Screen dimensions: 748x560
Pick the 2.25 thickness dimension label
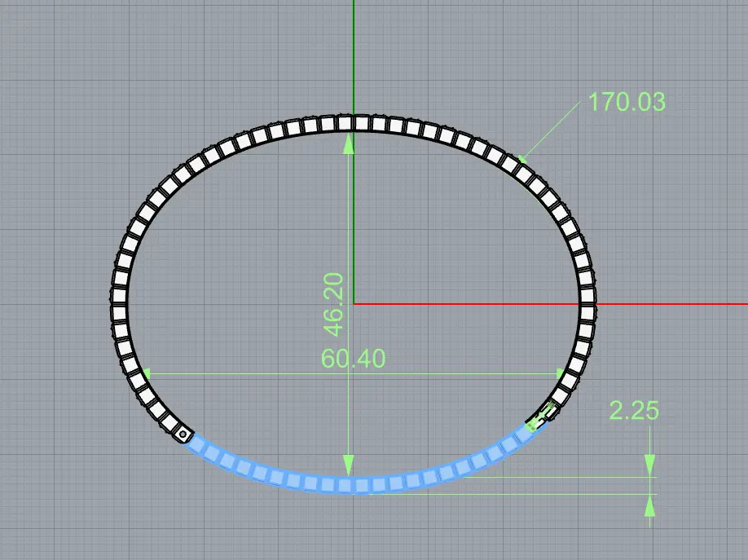pos(634,411)
